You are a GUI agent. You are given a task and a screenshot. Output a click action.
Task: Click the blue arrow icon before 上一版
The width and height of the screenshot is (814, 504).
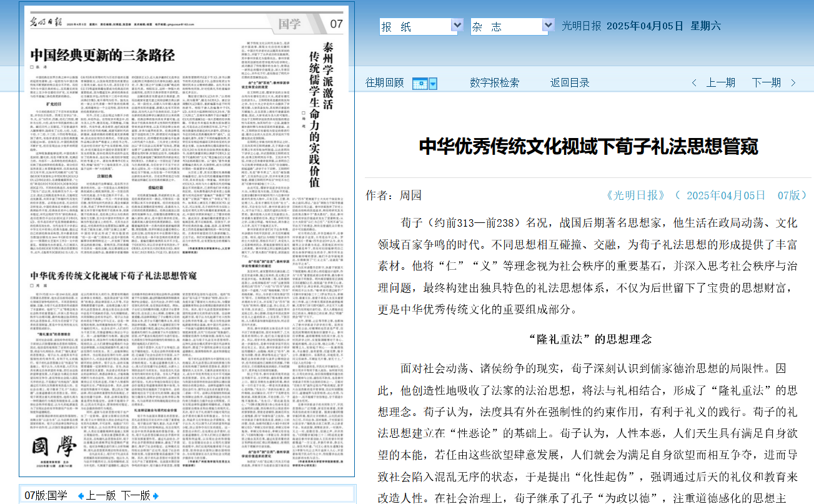(x=80, y=493)
